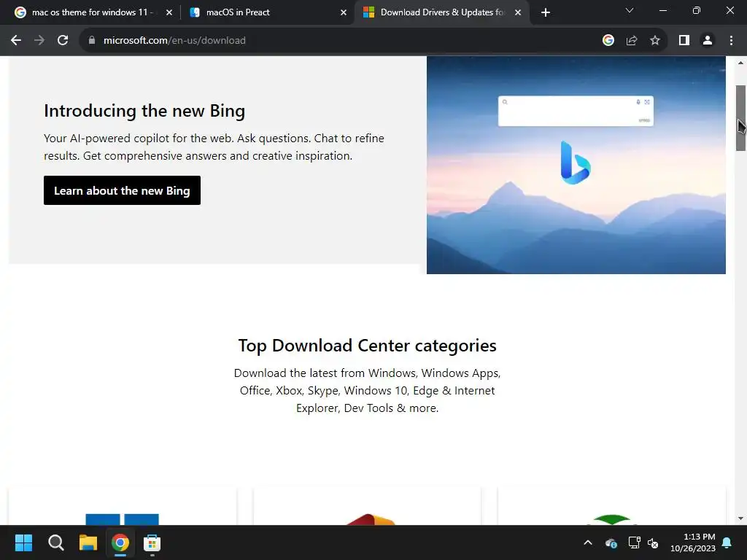Close the 'Download Drivers & Updates' tab
Image resolution: width=747 pixels, height=560 pixels.
[x=518, y=12]
